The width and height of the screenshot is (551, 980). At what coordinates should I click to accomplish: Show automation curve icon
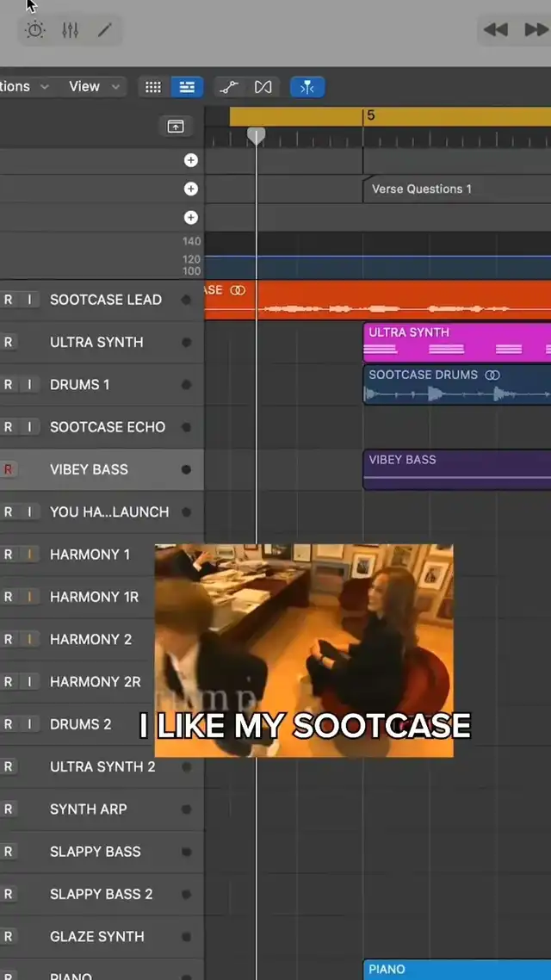tap(229, 87)
